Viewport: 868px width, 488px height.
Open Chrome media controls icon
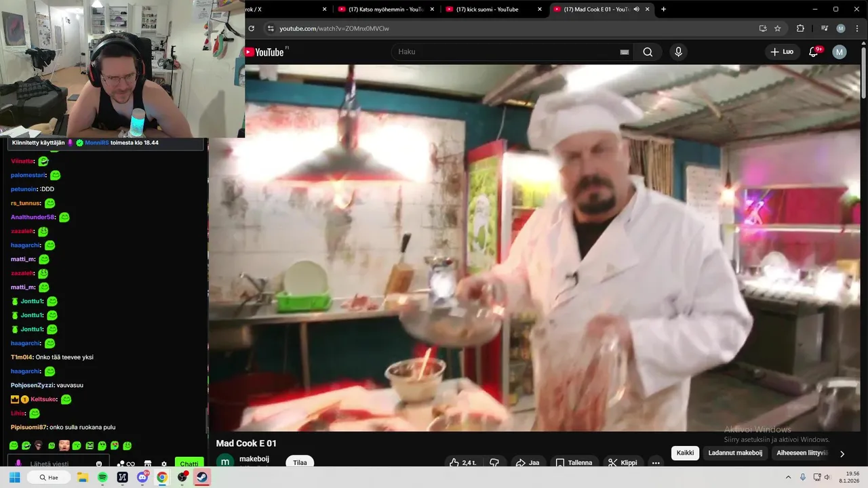click(x=825, y=28)
